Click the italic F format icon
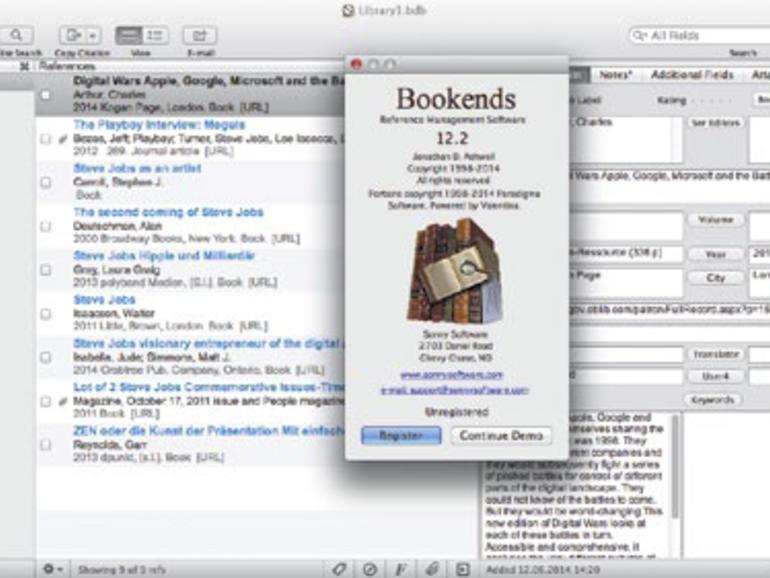Image resolution: width=770 pixels, height=578 pixels. click(400, 570)
